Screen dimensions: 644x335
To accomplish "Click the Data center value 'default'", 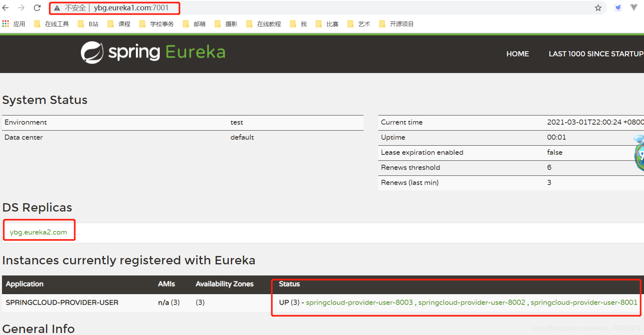I will (242, 137).
